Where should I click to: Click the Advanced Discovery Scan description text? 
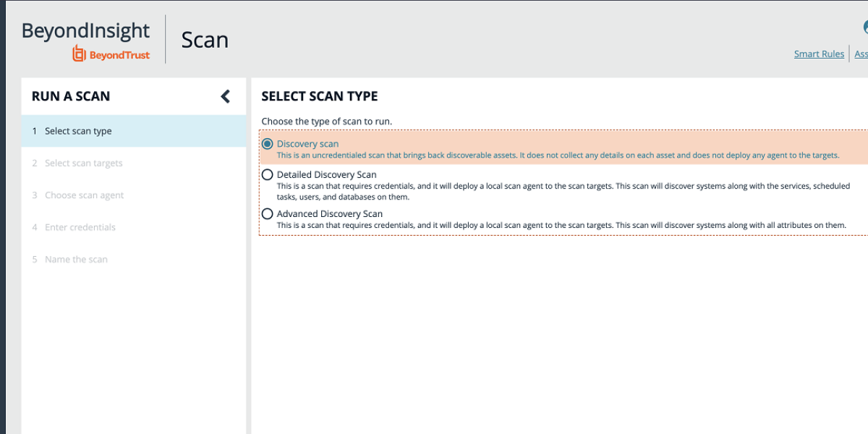[561, 225]
